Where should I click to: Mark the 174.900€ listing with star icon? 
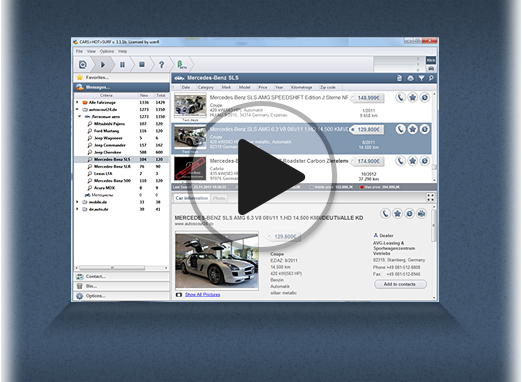click(x=413, y=161)
